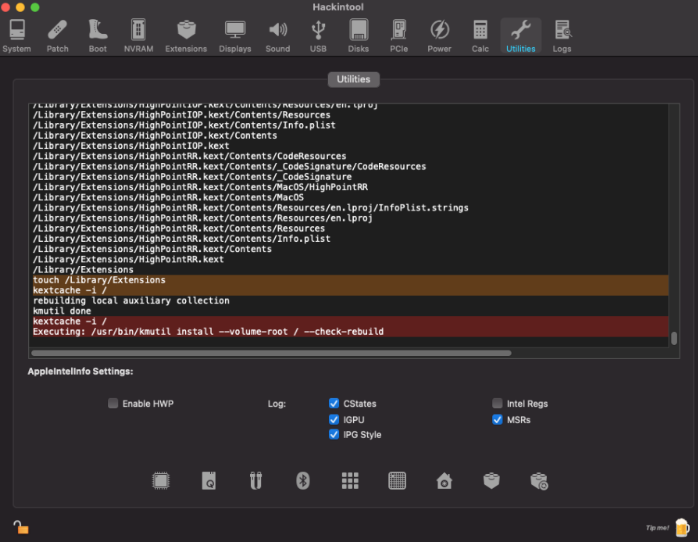Click the Hackintool window title
The image size is (698, 542).
pos(338,7)
